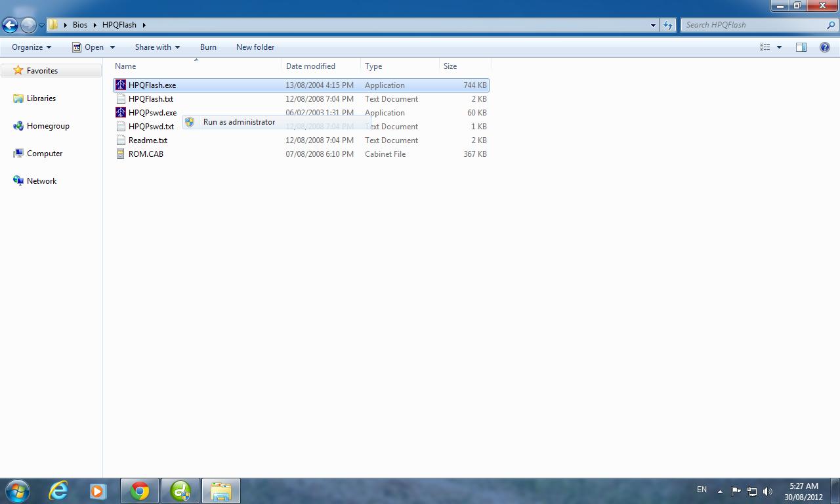This screenshot has height=504, width=840.
Task: Launch Windows Media Player from the taskbar
Action: pyautogui.click(x=98, y=491)
